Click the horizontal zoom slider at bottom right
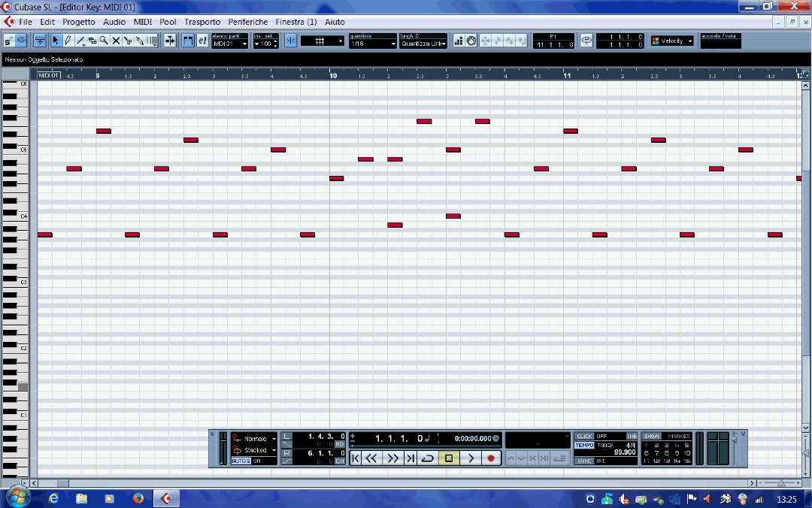812x508 pixels. [780, 483]
